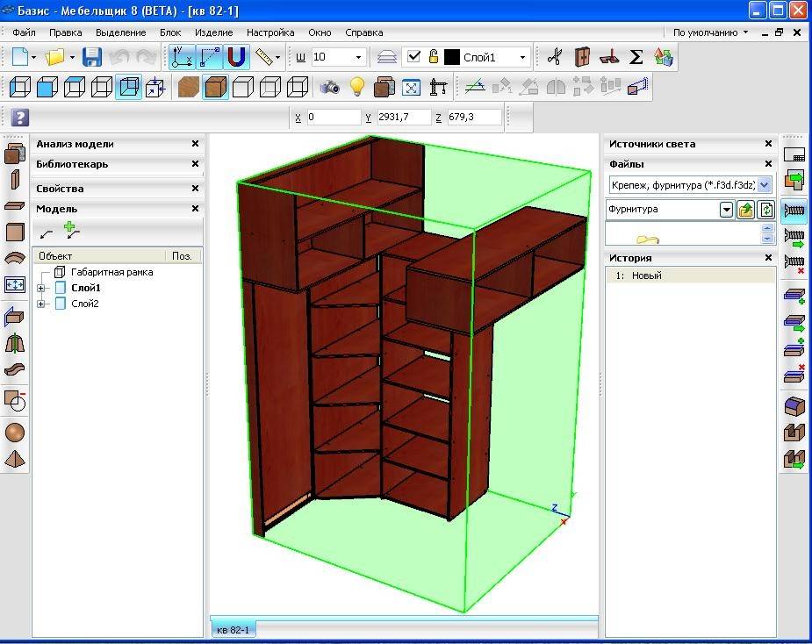The width and height of the screenshot is (812, 644).
Task: Click the add edge banding icon with plus
Action: [794, 296]
